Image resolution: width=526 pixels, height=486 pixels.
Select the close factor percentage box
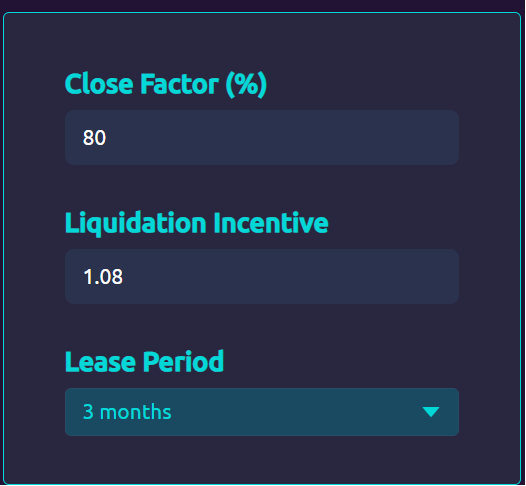[262, 138]
